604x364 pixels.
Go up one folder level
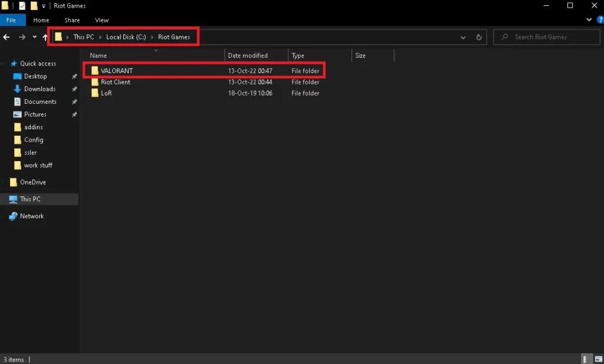45,37
